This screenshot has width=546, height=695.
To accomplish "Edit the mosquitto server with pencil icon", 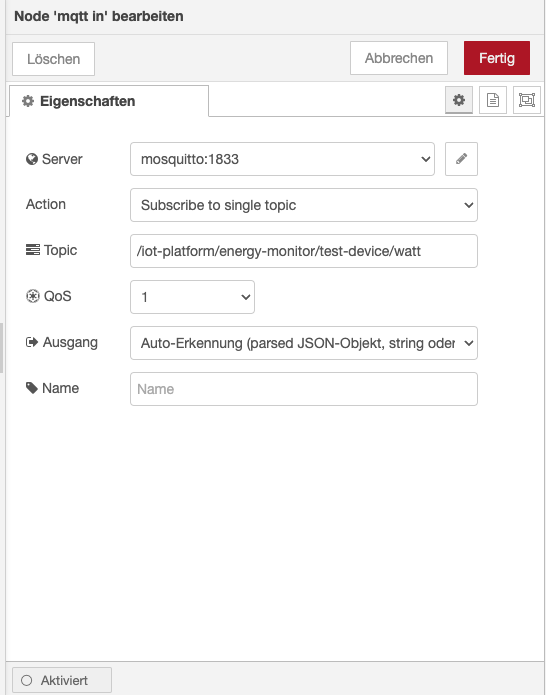I will (x=461, y=159).
